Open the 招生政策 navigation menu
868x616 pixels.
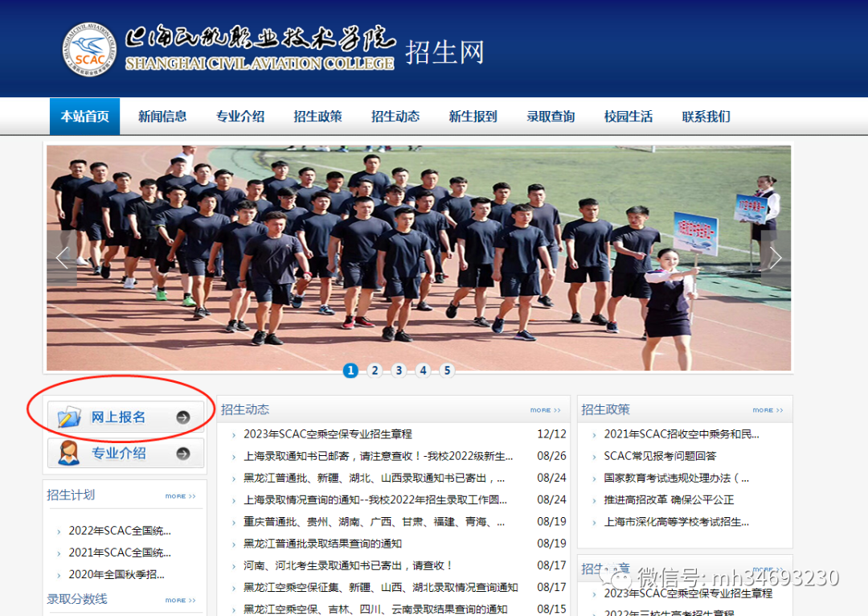pos(318,116)
